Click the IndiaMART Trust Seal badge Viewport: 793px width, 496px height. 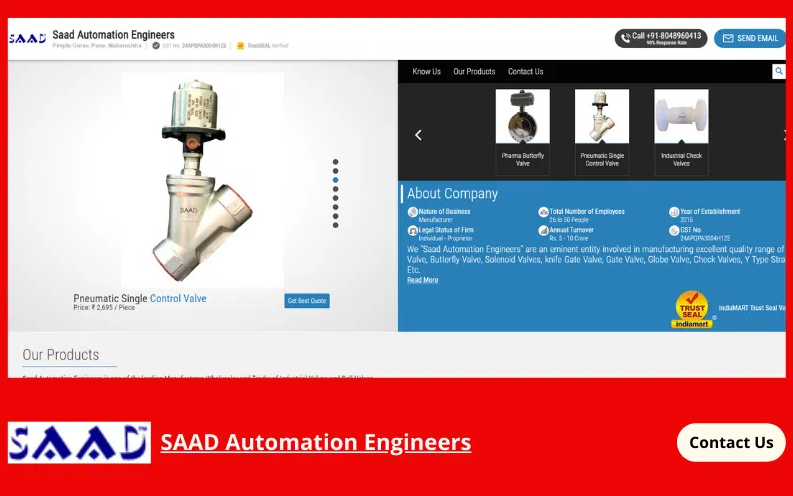coord(691,309)
